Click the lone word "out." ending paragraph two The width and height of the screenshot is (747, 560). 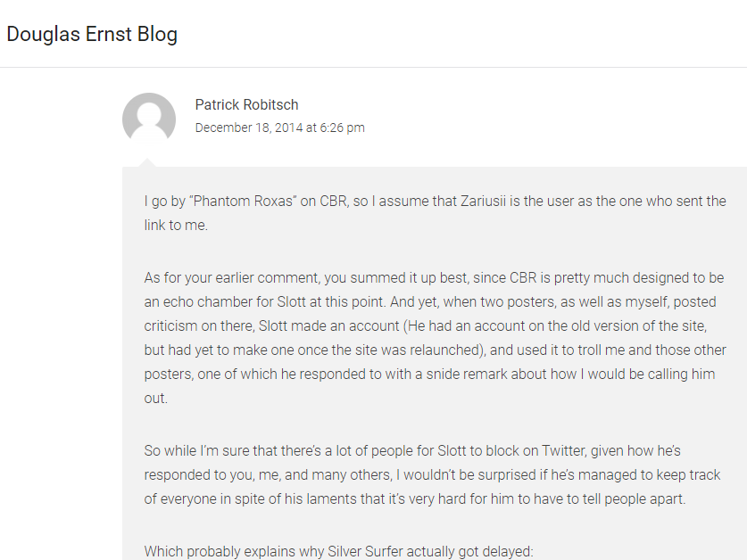pyautogui.click(x=156, y=398)
